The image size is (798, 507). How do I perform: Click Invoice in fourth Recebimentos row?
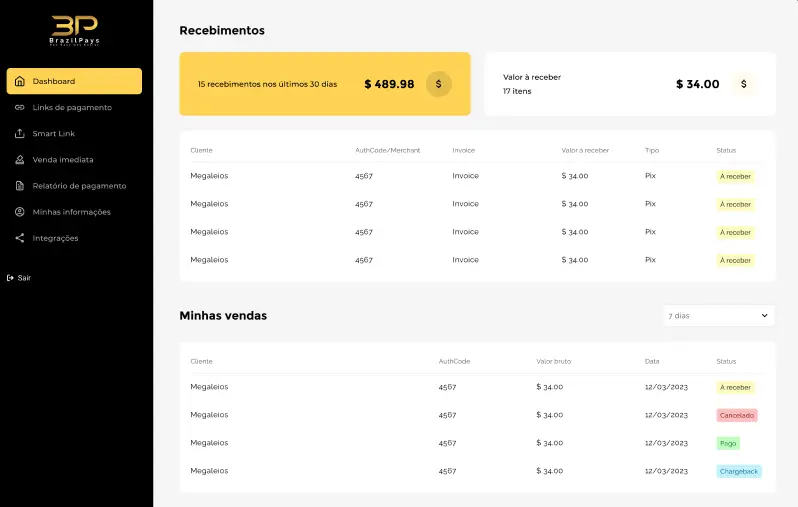coord(466,260)
